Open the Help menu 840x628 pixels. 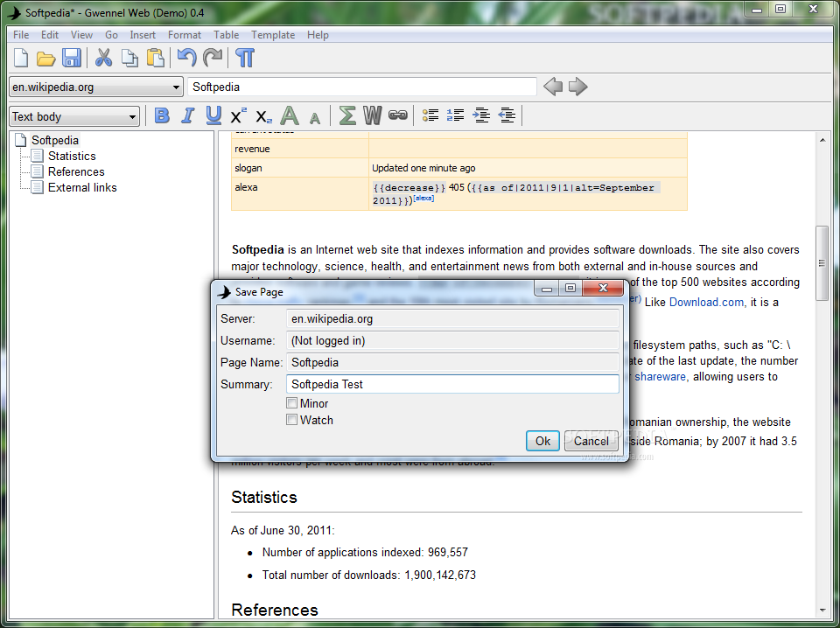[x=318, y=35]
